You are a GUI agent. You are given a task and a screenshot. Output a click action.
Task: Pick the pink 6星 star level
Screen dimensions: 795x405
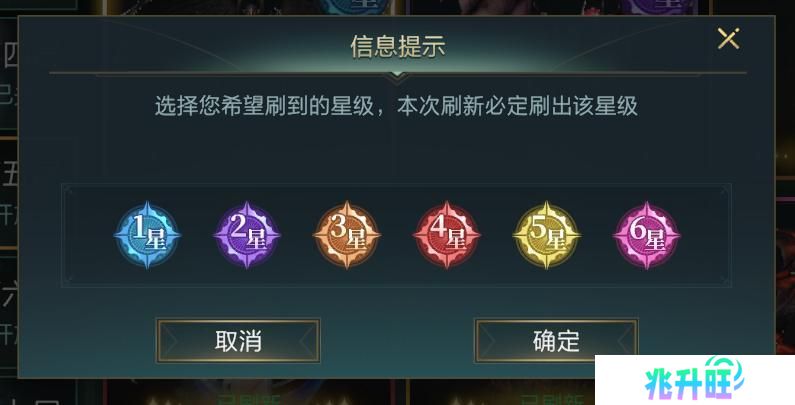(646, 235)
